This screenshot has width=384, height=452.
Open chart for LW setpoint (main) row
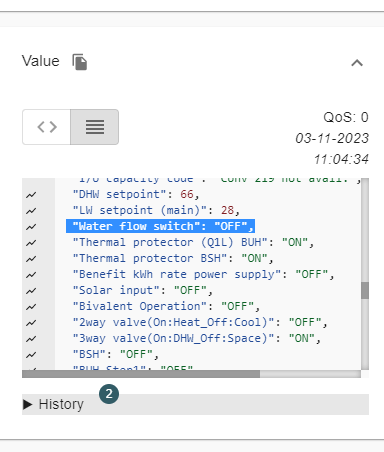point(31,211)
